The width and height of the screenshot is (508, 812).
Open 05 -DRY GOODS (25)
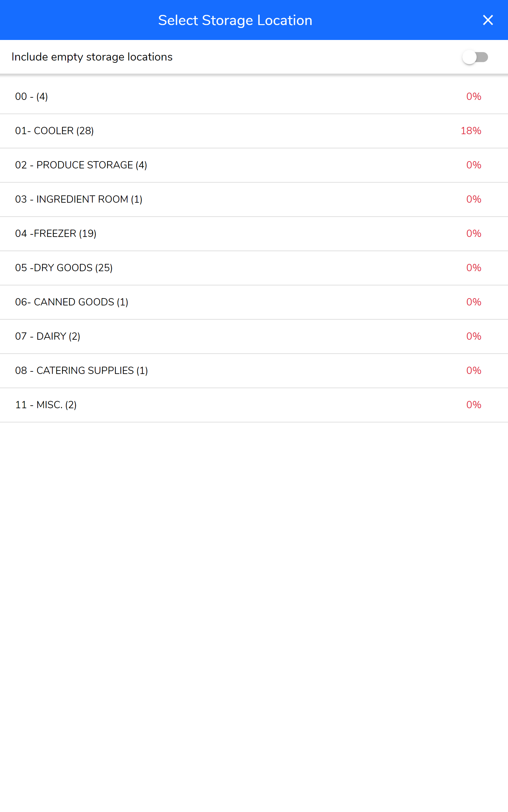[64, 268]
